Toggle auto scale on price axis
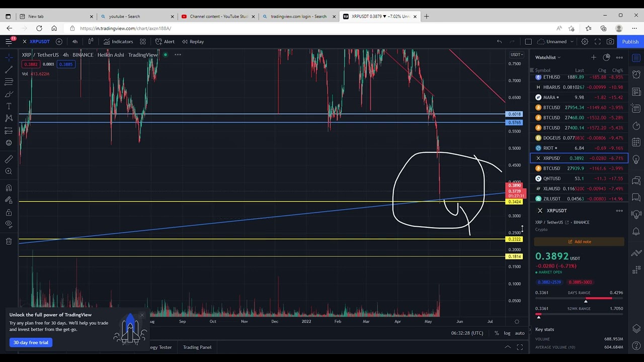644x362 pixels. (520, 333)
